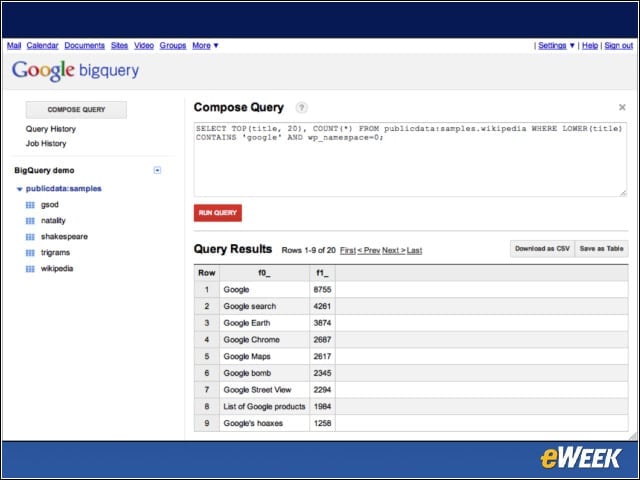Click the Help link
640x480 pixels.
pos(590,45)
